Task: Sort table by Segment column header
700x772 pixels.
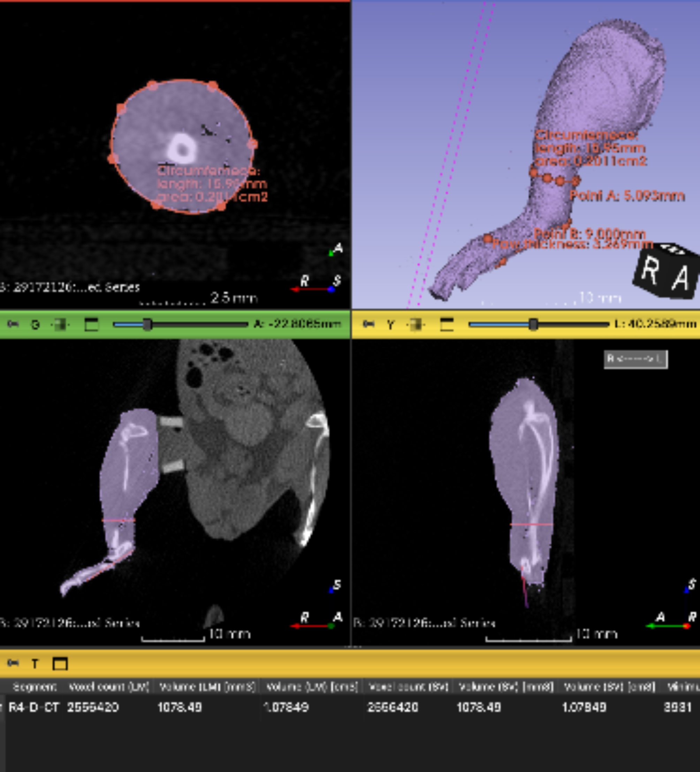Action: (x=35, y=687)
